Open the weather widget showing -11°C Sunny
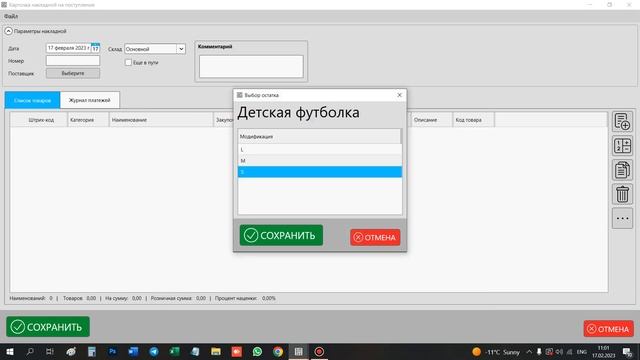The height and width of the screenshot is (360, 640). point(496,352)
